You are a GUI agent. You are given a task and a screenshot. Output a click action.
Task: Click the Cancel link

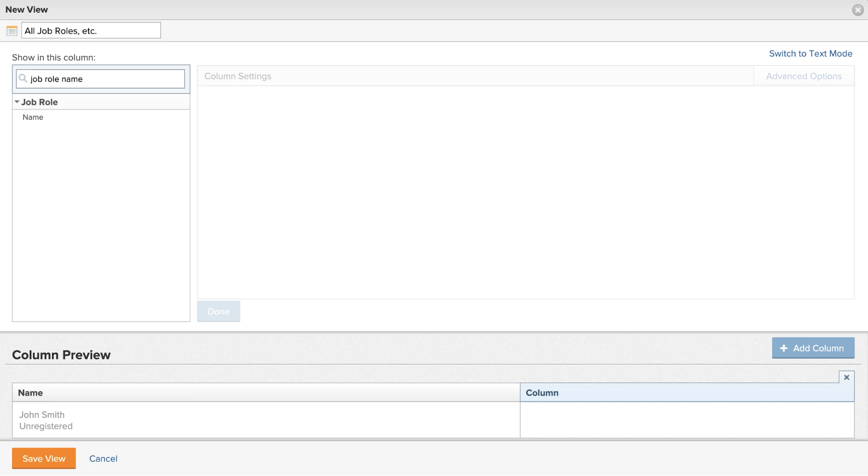point(103,459)
